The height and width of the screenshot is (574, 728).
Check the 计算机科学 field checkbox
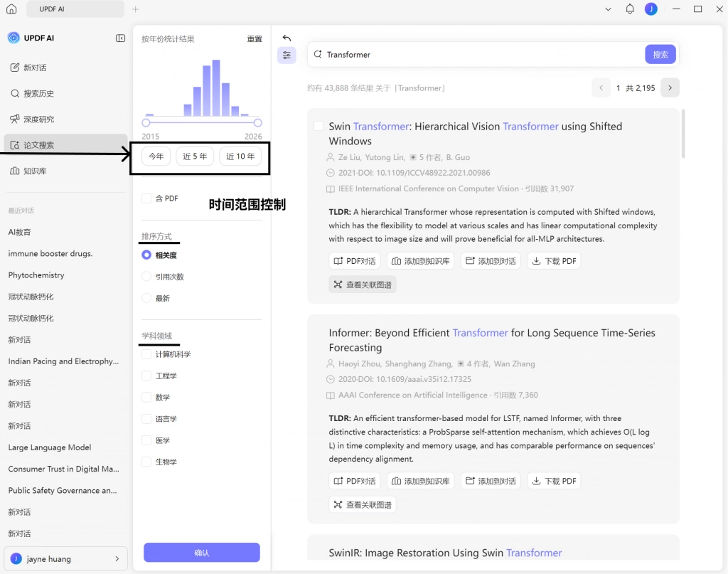146,354
